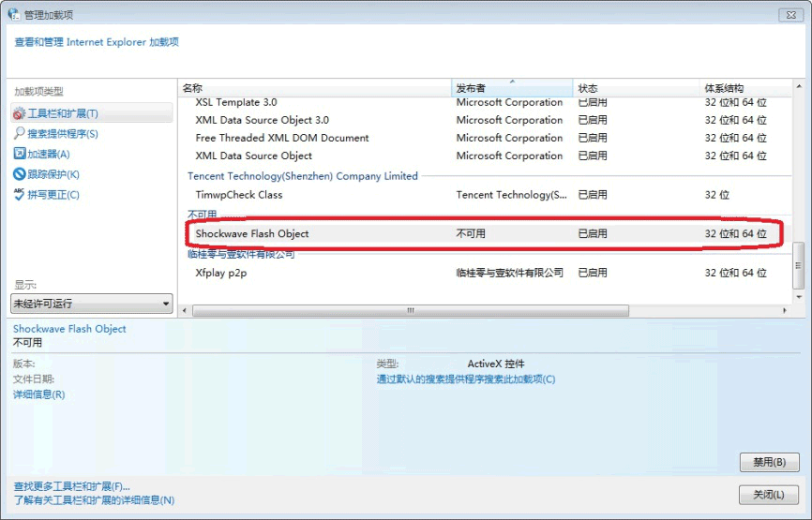
Task: Click the 临桂零与壹软件有限公司 group header
Action: point(241,254)
